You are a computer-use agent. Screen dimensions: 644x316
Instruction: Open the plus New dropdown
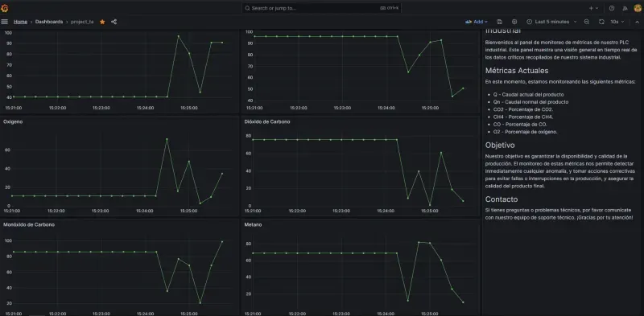(x=594, y=8)
